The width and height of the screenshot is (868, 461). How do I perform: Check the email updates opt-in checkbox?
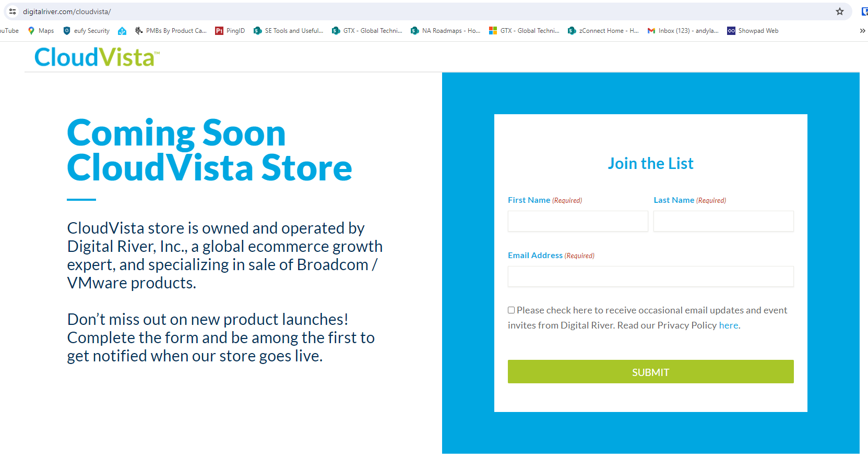point(512,310)
